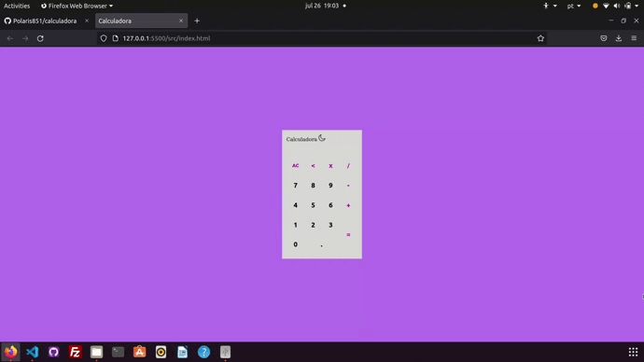Click the battery status icon
644x362 pixels.
(627, 6)
